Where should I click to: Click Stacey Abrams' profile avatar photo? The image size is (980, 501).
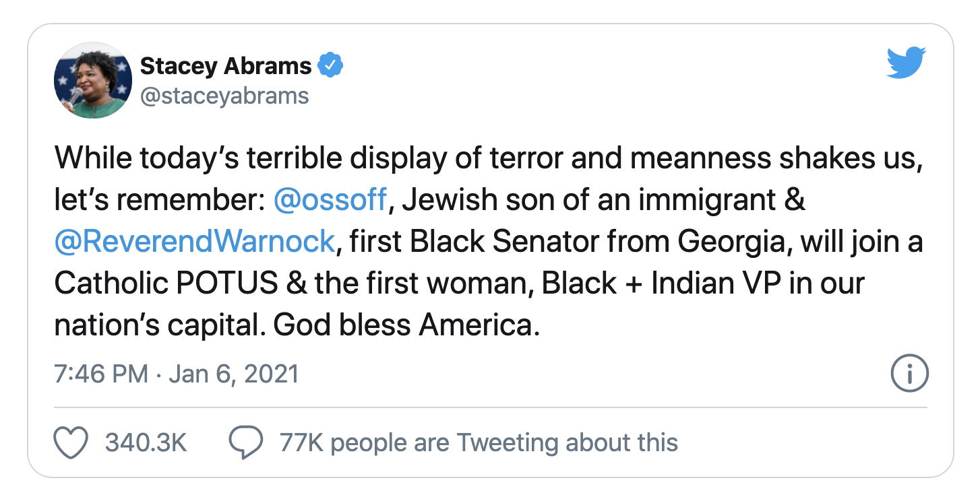tap(92, 80)
